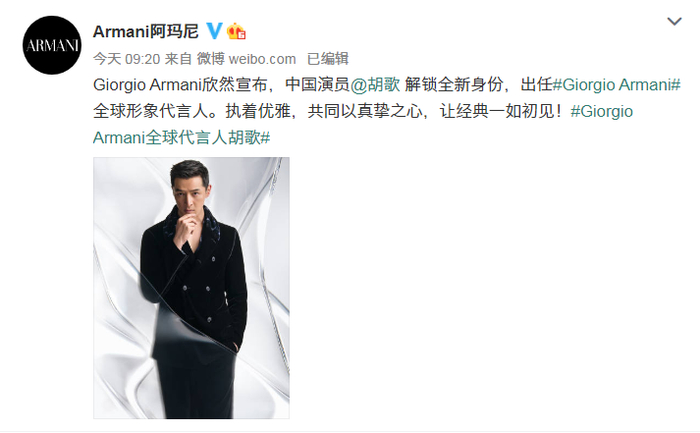The width and height of the screenshot is (700, 433).
Task: Click the words 中国演员 in post
Action: coord(317,85)
